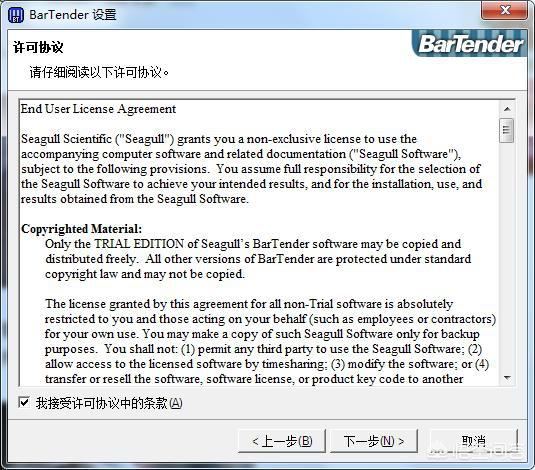The width and height of the screenshot is (535, 470).
Task: Click the BarTender 设置 title bar text
Action: click(x=73, y=15)
